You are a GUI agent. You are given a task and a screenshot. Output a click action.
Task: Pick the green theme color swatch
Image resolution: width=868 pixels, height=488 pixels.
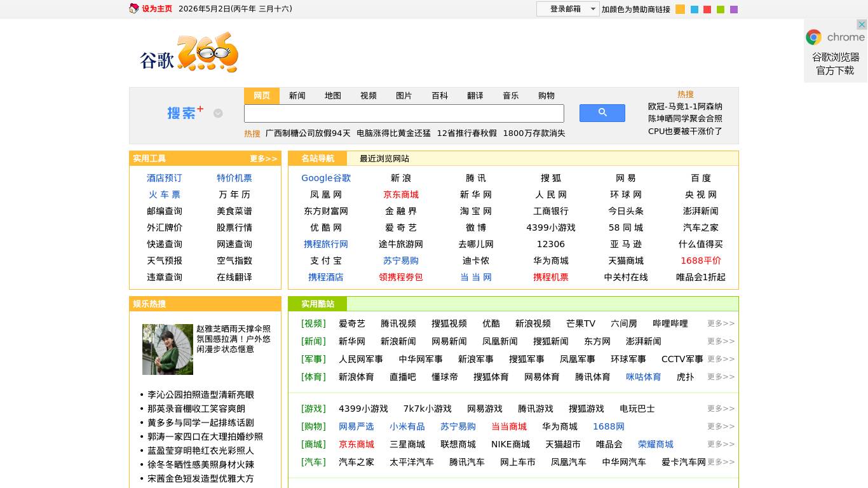click(721, 10)
